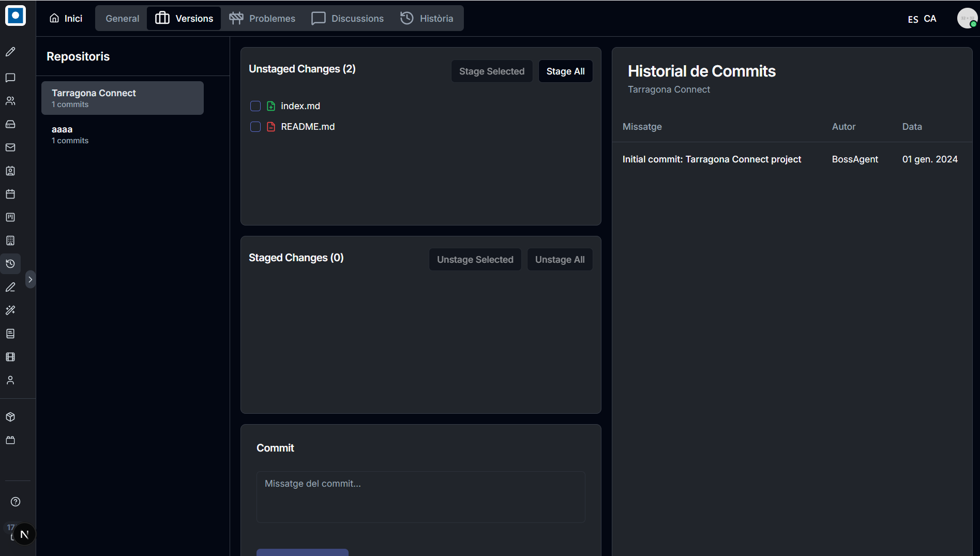This screenshot has height=556, width=980.
Task: Open the building icon in sidebar
Action: point(10,241)
